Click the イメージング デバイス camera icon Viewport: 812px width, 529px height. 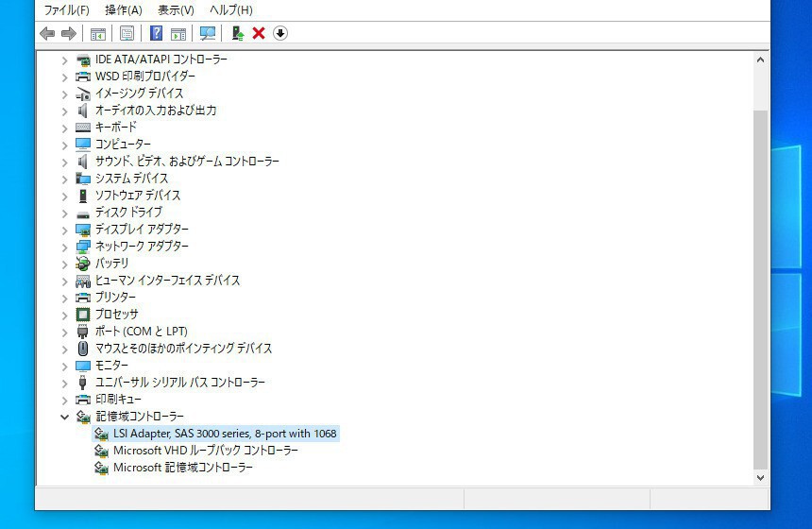point(83,94)
